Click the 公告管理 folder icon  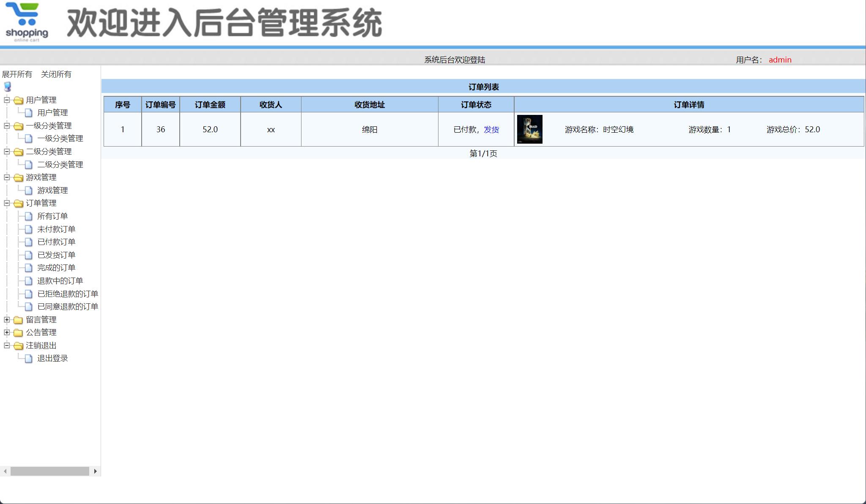[18, 332]
